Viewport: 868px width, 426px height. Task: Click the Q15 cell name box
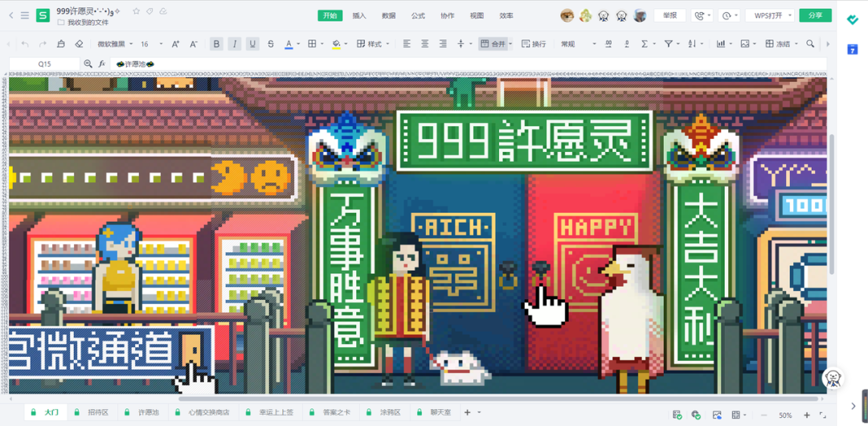pyautogui.click(x=44, y=64)
